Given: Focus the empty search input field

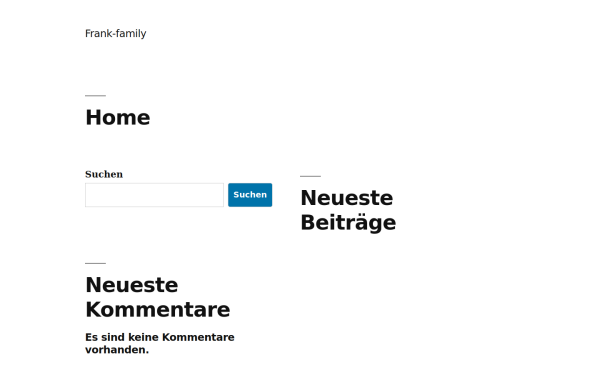Looking at the screenshot, I should pos(154,195).
